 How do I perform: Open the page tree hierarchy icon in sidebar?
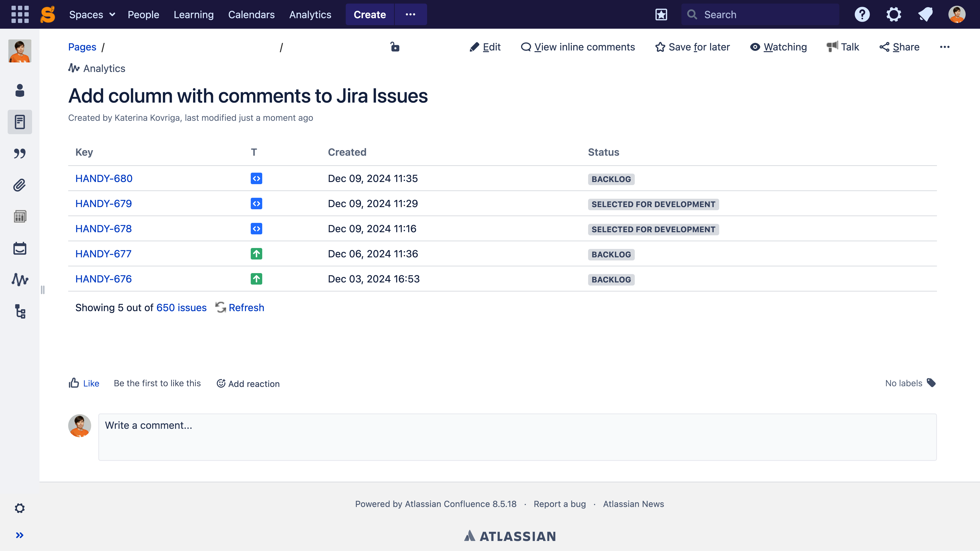tap(20, 311)
